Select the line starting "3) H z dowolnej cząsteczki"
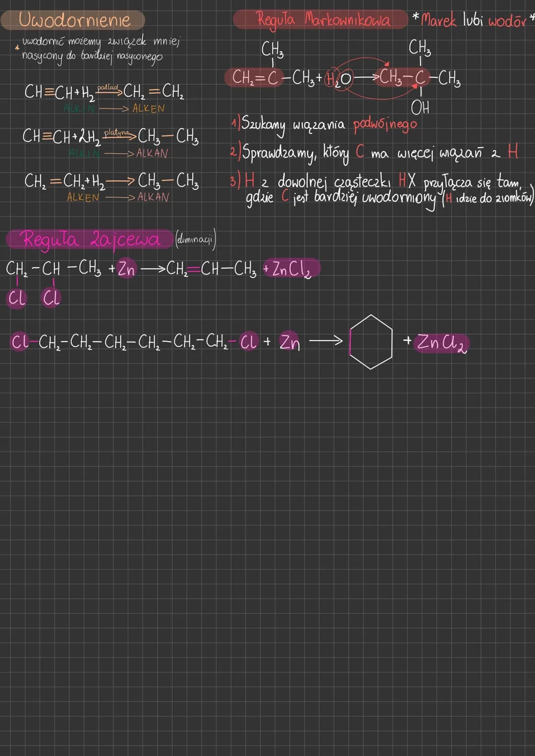 tap(376, 181)
